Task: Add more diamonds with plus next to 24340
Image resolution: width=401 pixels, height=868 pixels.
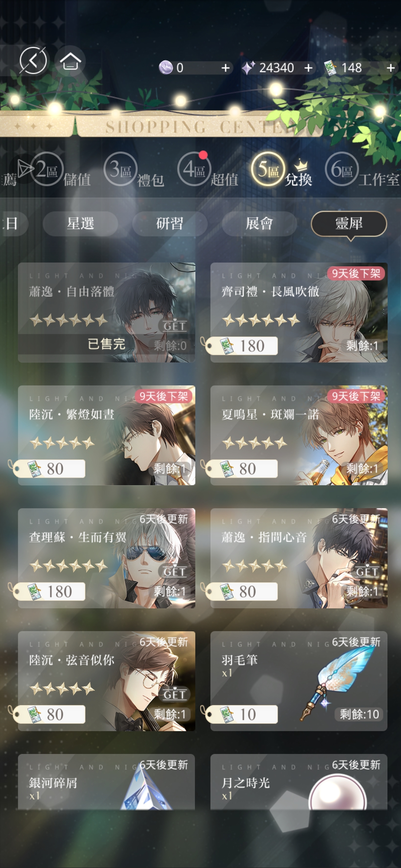Action: tap(308, 68)
